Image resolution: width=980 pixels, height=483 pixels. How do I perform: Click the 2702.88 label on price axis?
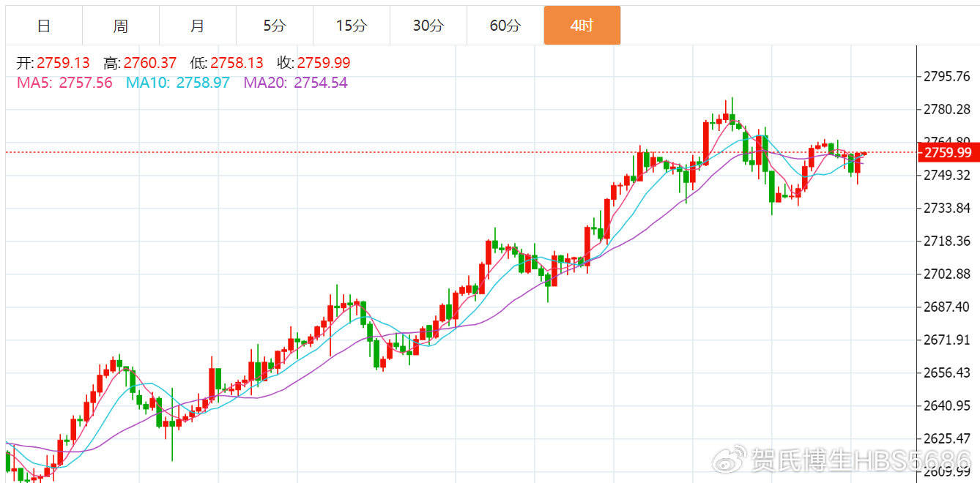(946, 274)
